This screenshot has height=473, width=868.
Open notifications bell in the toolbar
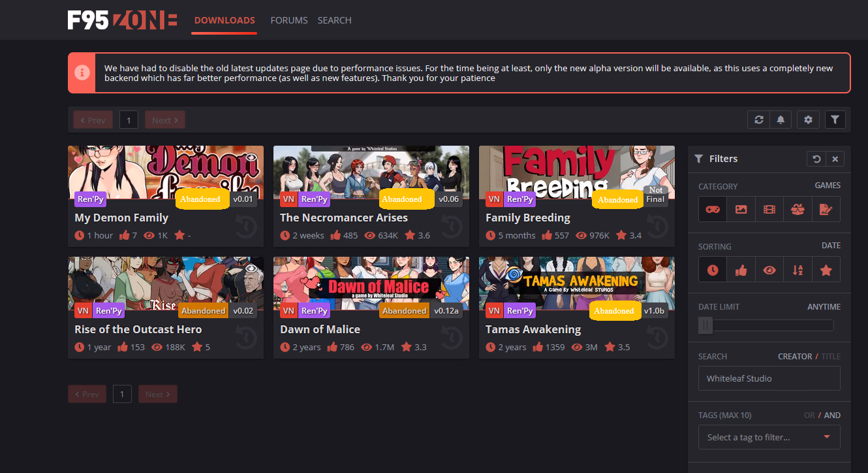[x=781, y=120]
